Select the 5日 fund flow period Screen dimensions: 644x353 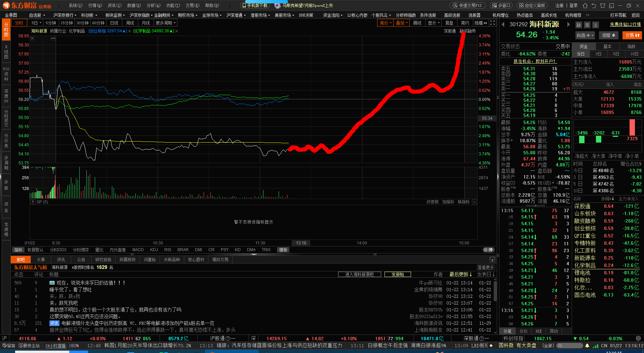tap(616, 54)
